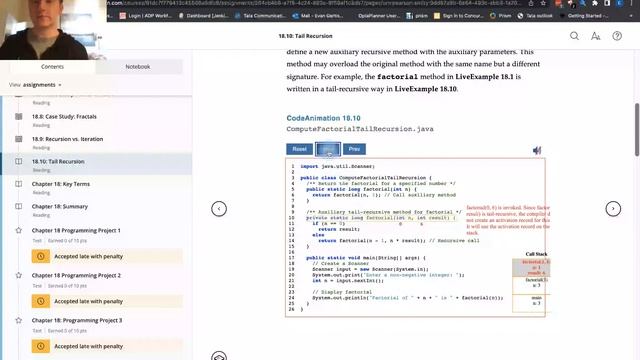Screen dimensions: 640x360
Task: Open the Dashboard Jenkins bookmark
Action: tap(204, 16)
